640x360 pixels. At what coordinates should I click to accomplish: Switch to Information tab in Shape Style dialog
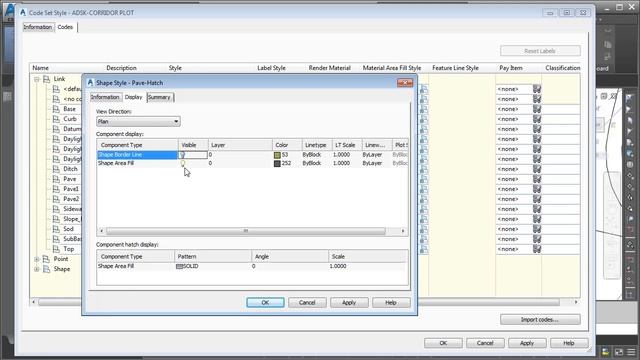(x=105, y=97)
